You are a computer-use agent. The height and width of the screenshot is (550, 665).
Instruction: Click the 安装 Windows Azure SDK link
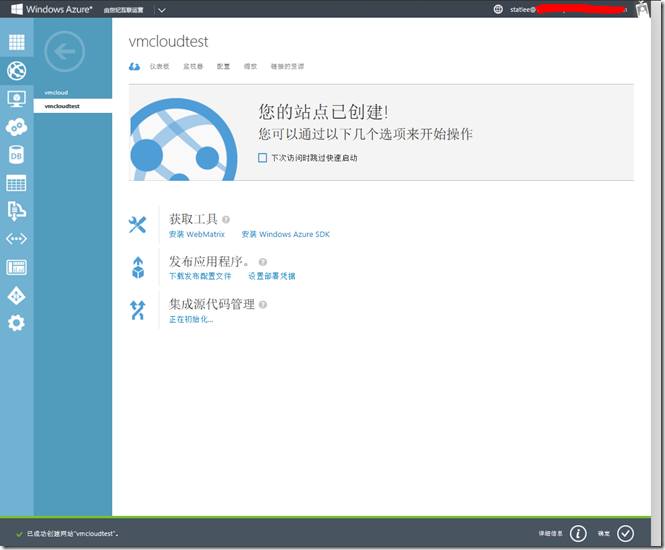285,234
